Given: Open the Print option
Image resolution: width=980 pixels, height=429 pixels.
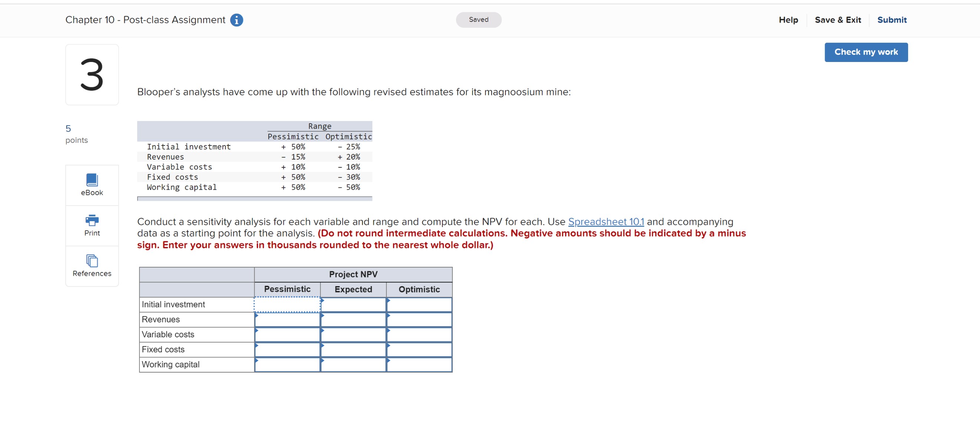Looking at the screenshot, I should [92, 225].
